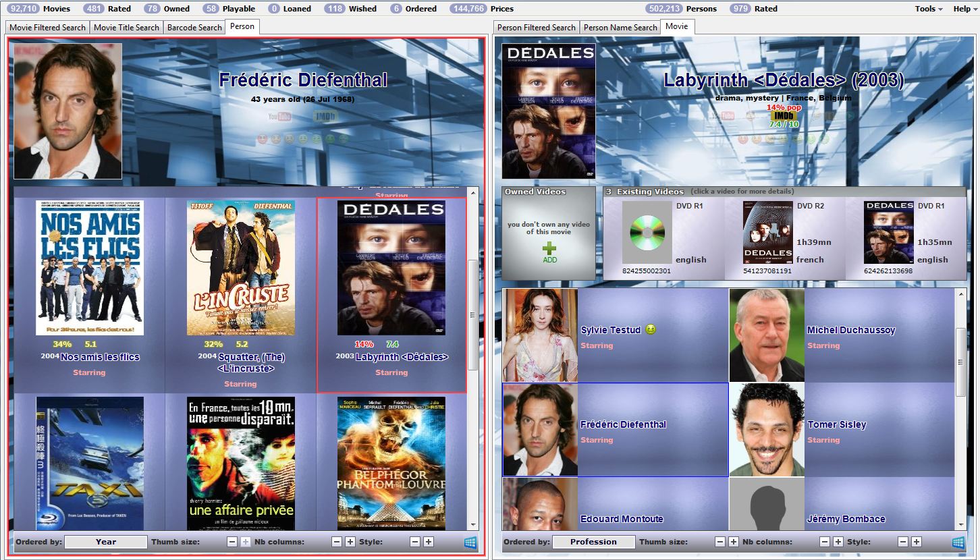Viewport: 980px width, 560px height.
Task: Increase Style value in the person panel
Action: (x=428, y=542)
